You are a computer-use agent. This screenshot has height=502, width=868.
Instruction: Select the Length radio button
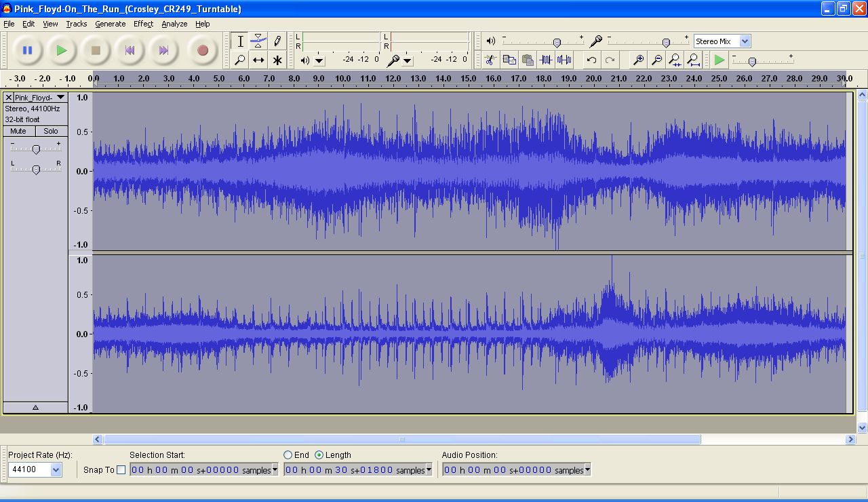click(319, 455)
